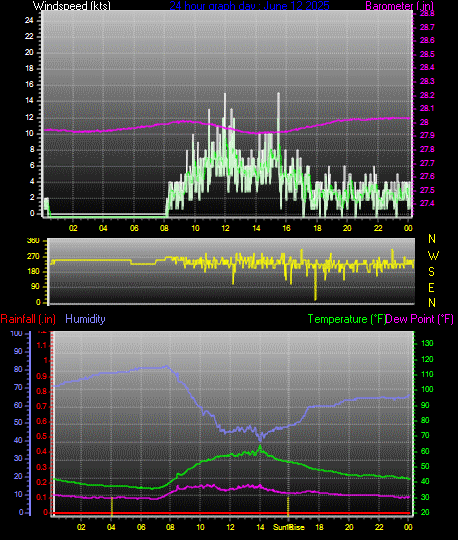Click the 'Windspeed (kts)' axis title
Screen dimensions: 458x540
(x=72, y=6)
